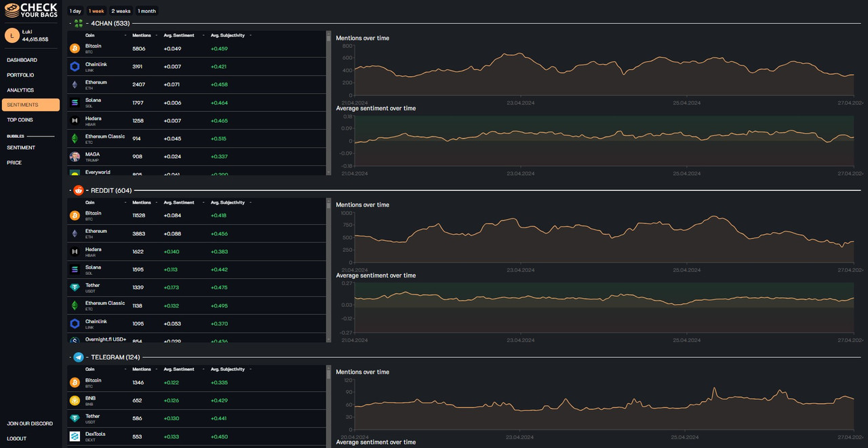Screen dimensions: 868x448
Task: Click the 5806 mentions value for Bitcoin
Action: click(x=139, y=48)
